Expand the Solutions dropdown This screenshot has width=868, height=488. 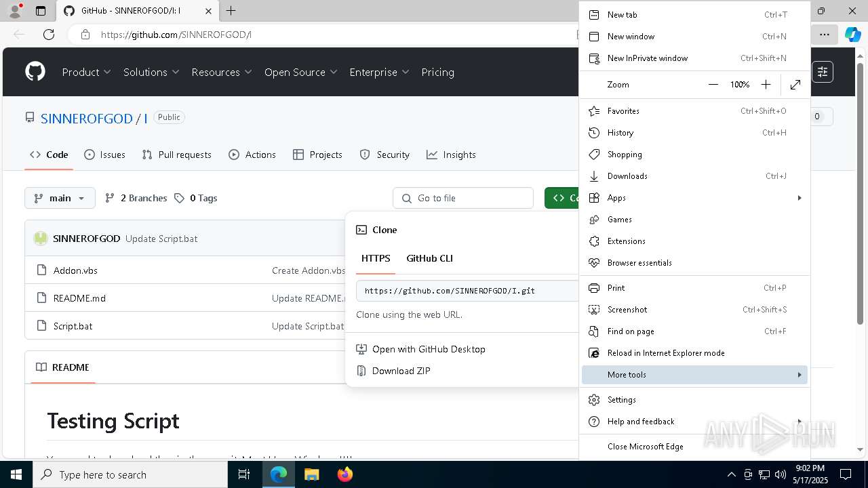[x=151, y=72]
